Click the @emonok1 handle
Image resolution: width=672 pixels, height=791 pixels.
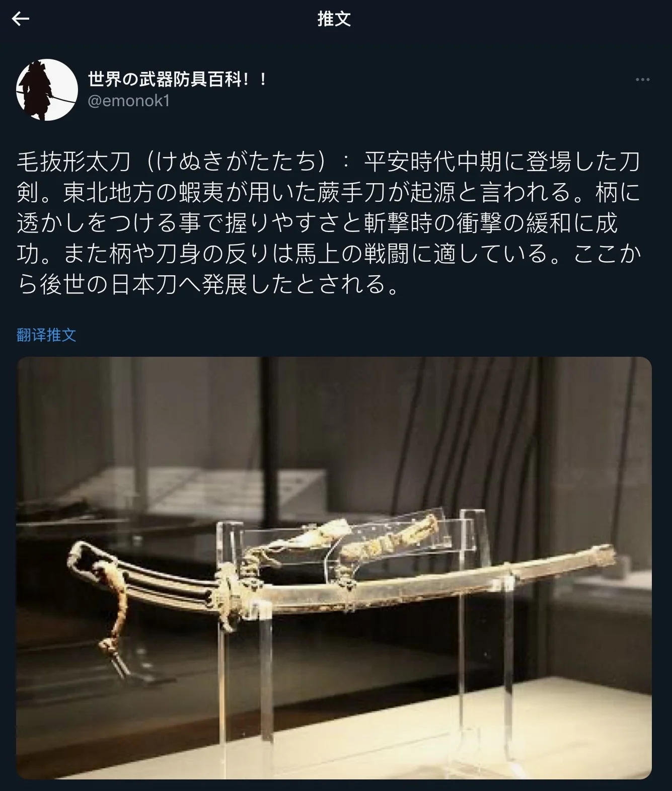tap(128, 101)
